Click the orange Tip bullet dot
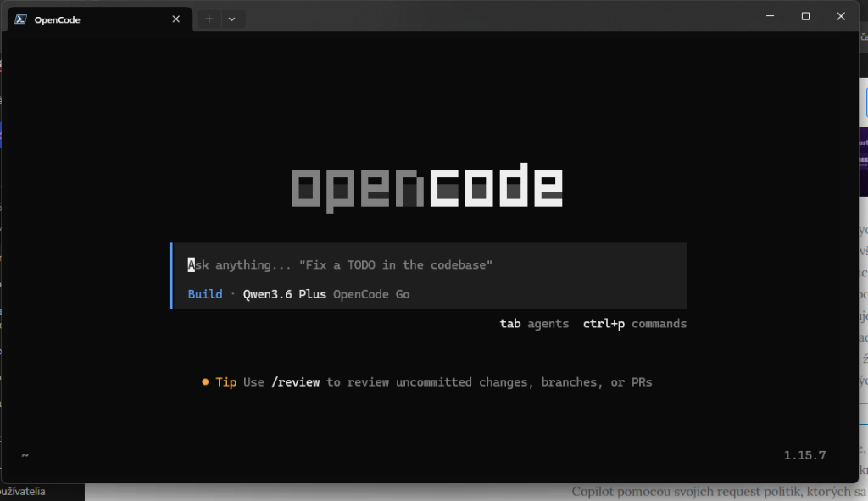Viewport: 868px width, 501px height. coord(205,382)
